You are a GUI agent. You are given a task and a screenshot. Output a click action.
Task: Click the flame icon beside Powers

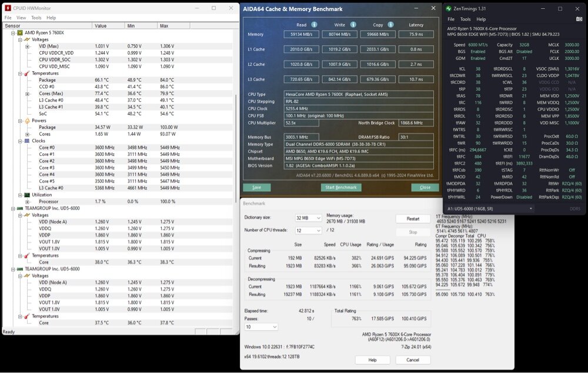tap(27, 121)
